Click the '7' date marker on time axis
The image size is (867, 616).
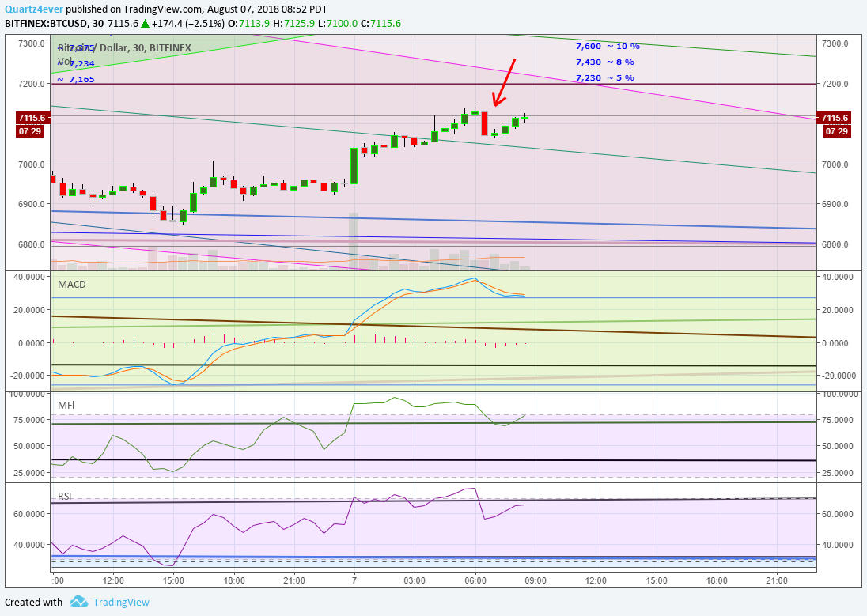coord(354,580)
